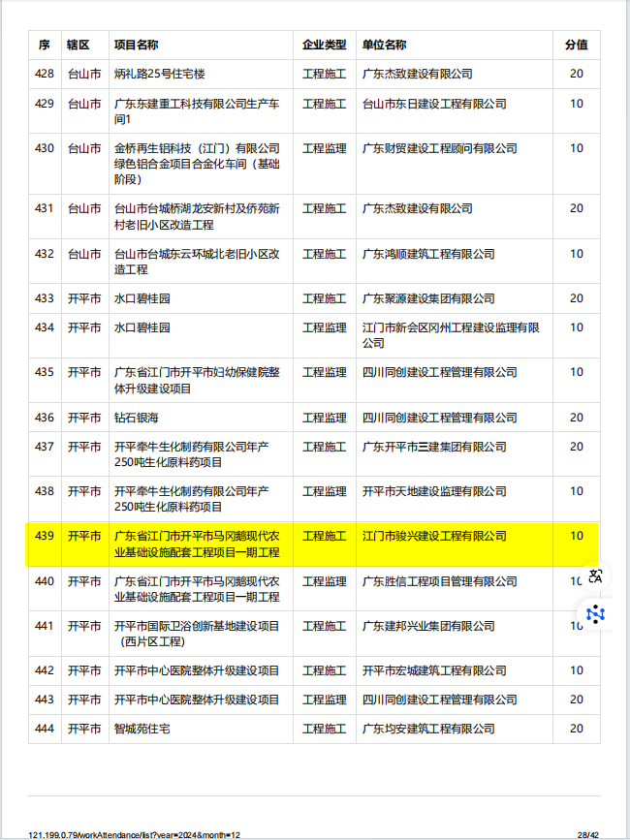The width and height of the screenshot is (630, 840).
Task: Click project 开平市国际卫浴创新基地建设项目
Action: point(197,634)
